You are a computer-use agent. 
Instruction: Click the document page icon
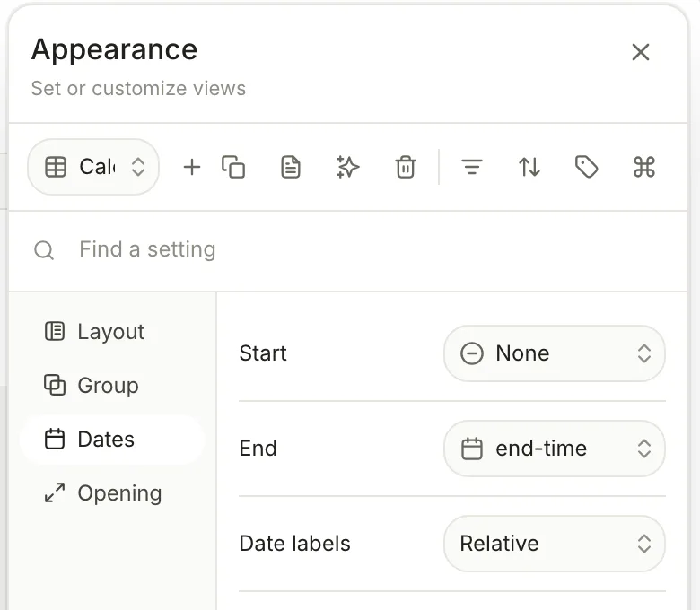(x=291, y=168)
